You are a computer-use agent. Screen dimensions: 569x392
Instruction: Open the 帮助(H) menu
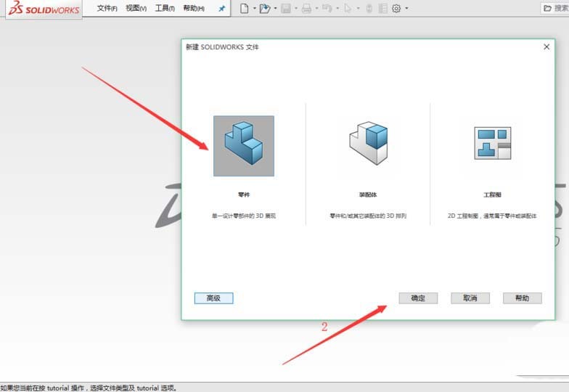[194, 8]
